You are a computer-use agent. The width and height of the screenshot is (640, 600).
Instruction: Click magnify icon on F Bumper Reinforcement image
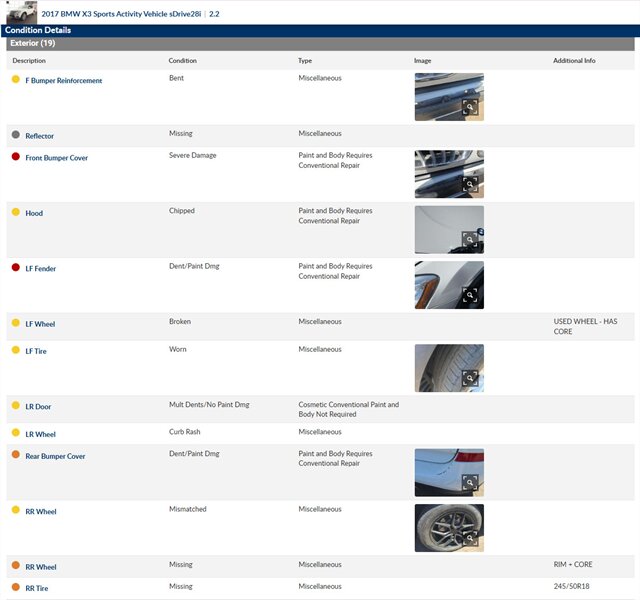tap(470, 108)
